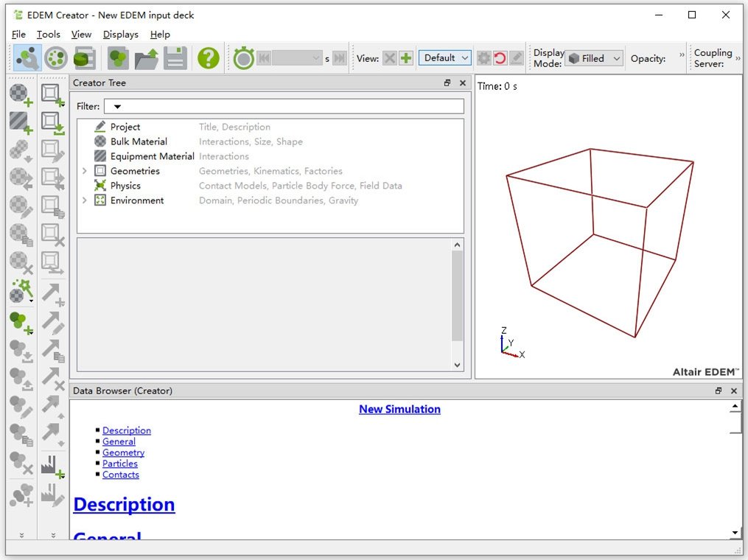
Task: Click the add multi-sphere particles plus icon
Action: [x=21, y=494]
